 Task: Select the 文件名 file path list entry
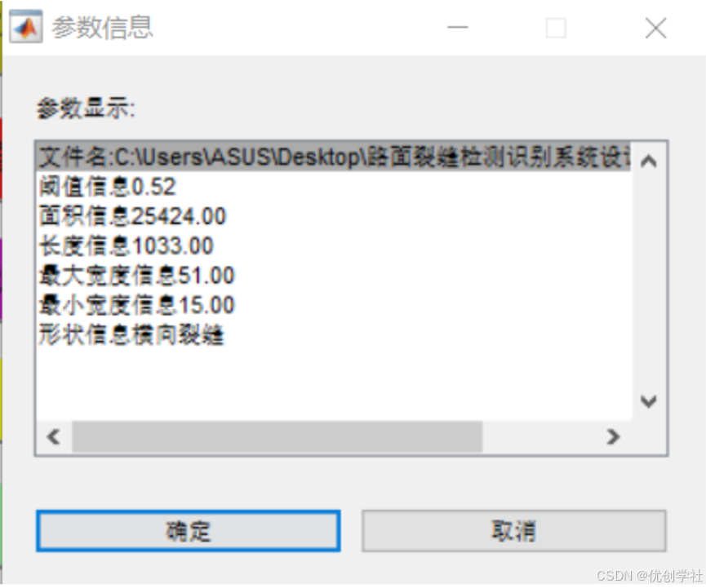334,157
